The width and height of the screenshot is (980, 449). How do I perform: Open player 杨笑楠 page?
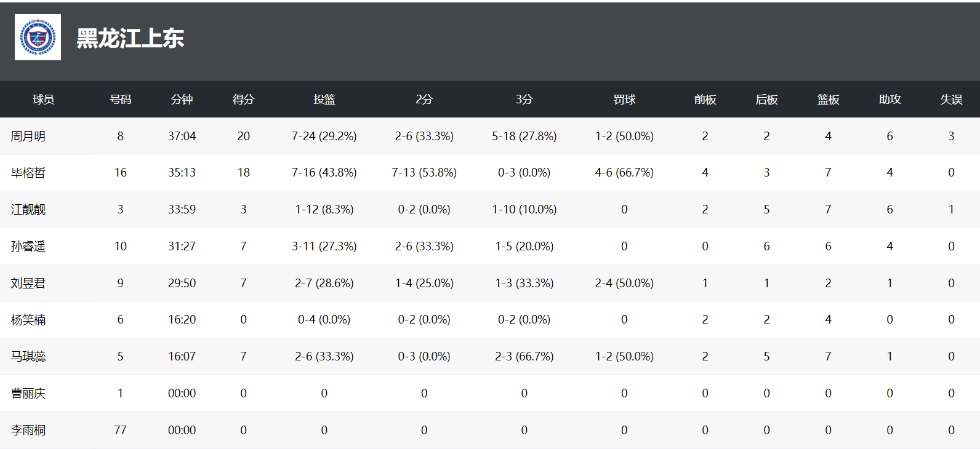28,320
